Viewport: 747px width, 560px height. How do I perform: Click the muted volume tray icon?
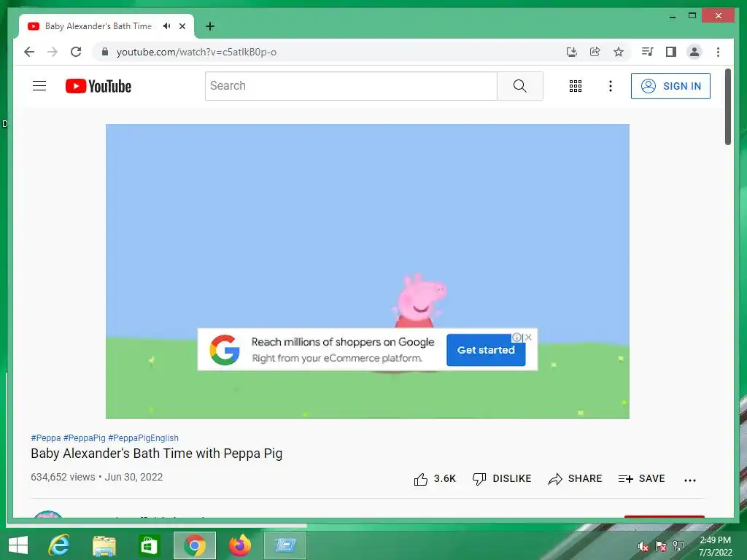pyautogui.click(x=643, y=546)
